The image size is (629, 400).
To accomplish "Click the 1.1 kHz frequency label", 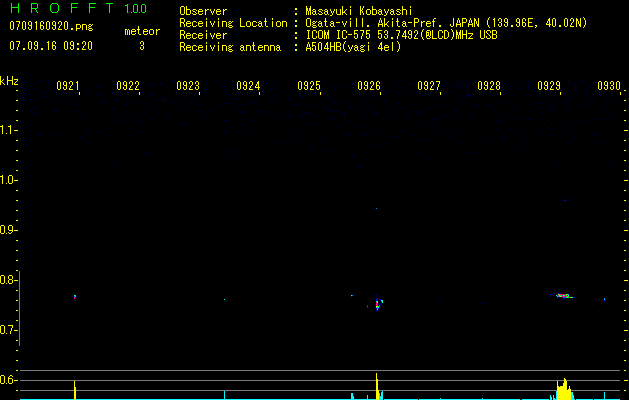I will coord(7,130).
